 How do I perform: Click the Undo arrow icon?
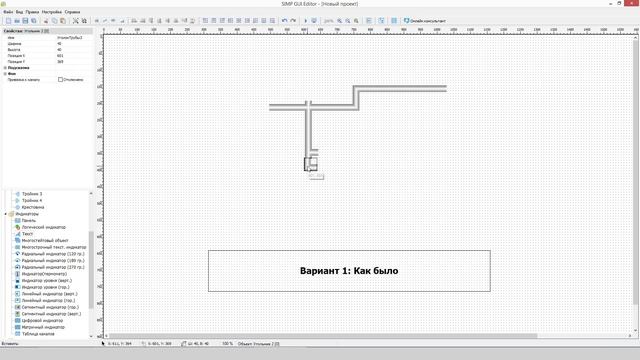point(284,20)
